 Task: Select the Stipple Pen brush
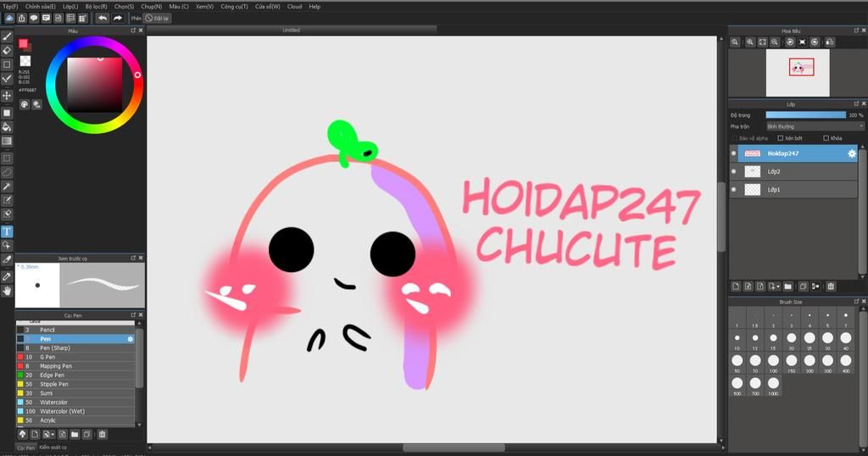(x=75, y=384)
